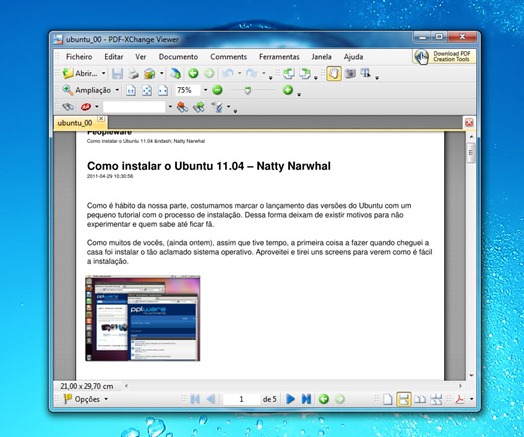Screen dimensions: 524x437
Task: Select Facing pages layout icon
Action: [420, 399]
